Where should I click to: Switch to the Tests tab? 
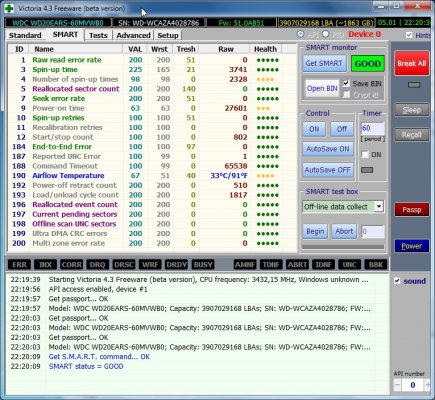[98, 35]
